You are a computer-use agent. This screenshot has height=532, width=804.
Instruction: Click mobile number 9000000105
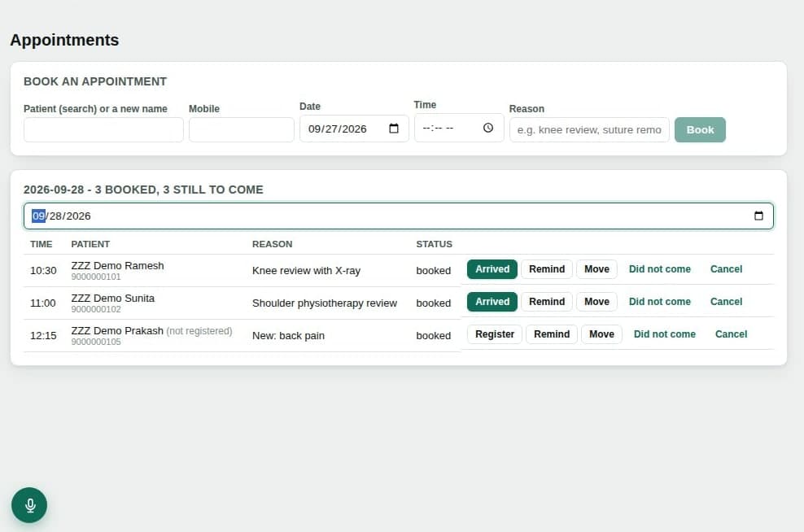coord(96,342)
